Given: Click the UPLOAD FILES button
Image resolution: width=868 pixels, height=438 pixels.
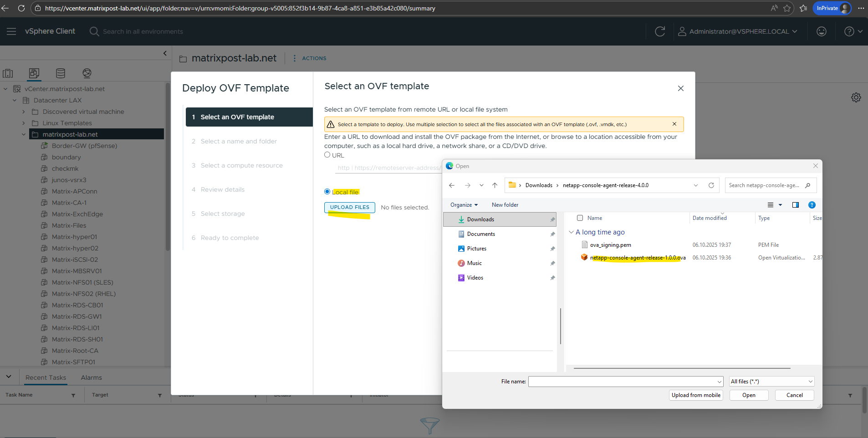Looking at the screenshot, I should click(349, 208).
